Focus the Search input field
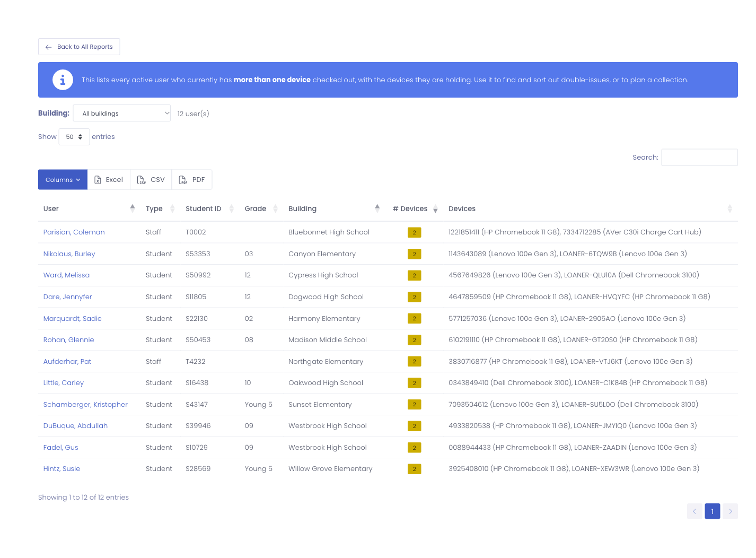 point(699,158)
